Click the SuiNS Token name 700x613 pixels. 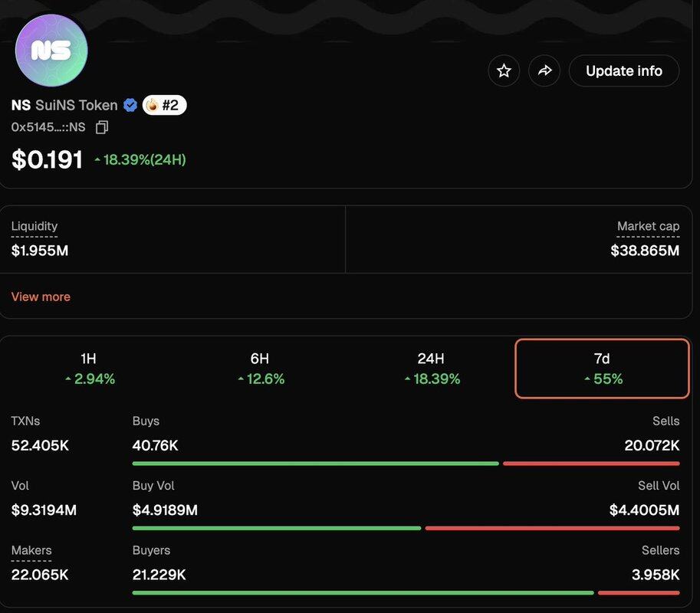tap(77, 105)
